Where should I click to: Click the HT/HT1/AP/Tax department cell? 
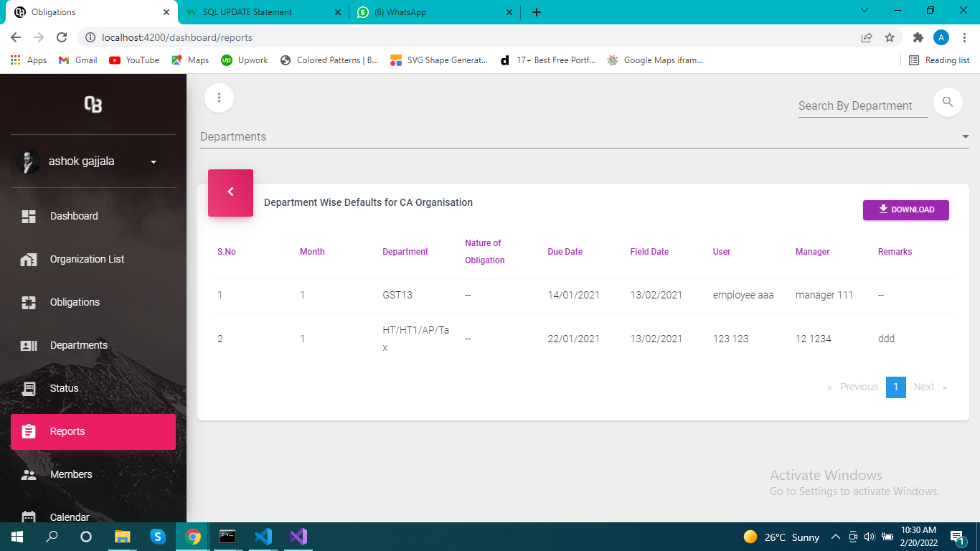tap(416, 339)
